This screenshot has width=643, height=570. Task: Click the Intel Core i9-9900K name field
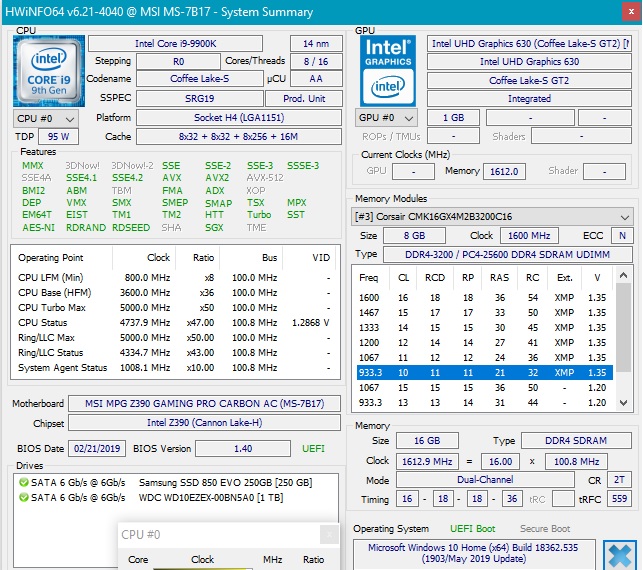[176, 43]
